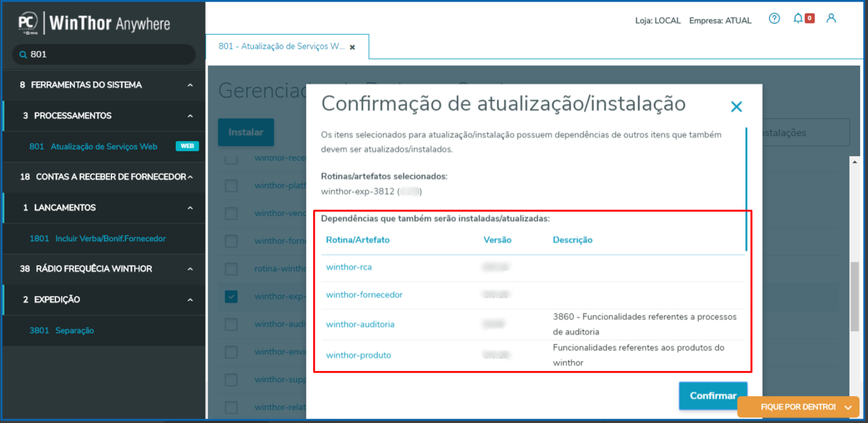Click the page vertical scrollbar thumb
This screenshot has width=868, height=423.
tap(855, 297)
